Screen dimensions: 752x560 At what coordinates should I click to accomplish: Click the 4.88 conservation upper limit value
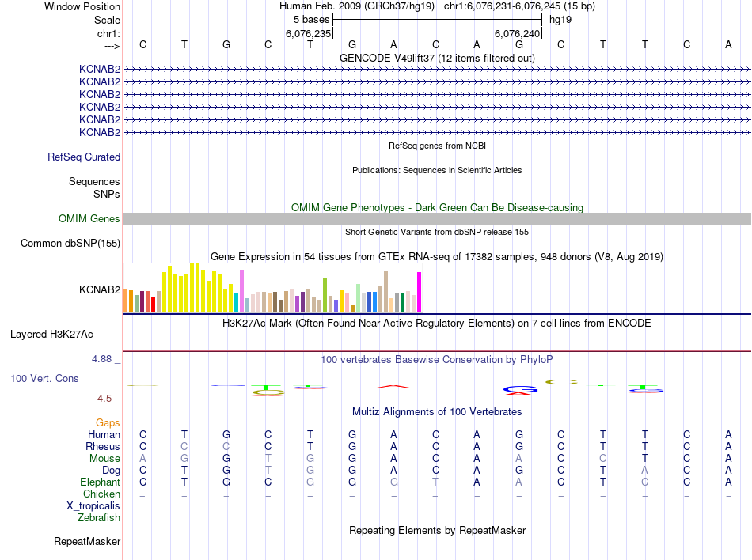(x=101, y=359)
